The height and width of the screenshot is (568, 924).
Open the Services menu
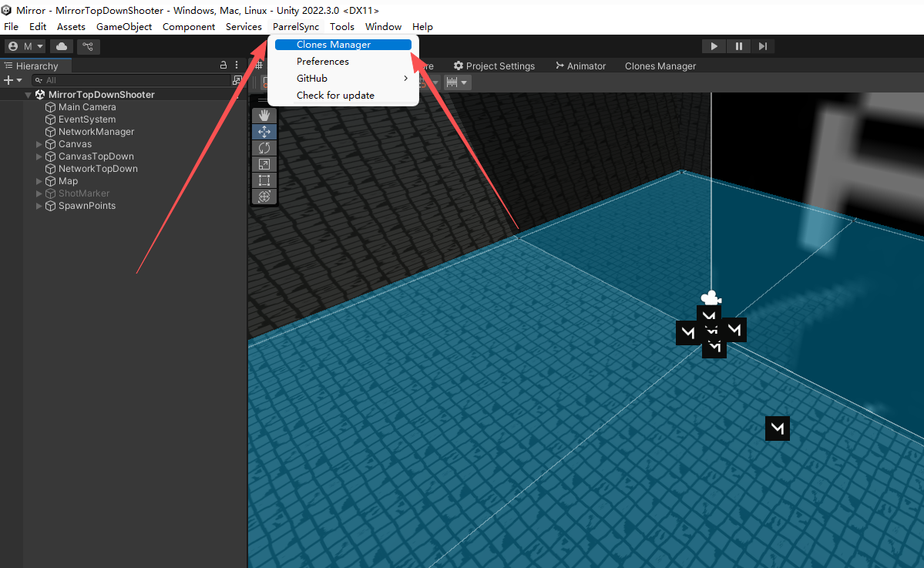(x=244, y=26)
